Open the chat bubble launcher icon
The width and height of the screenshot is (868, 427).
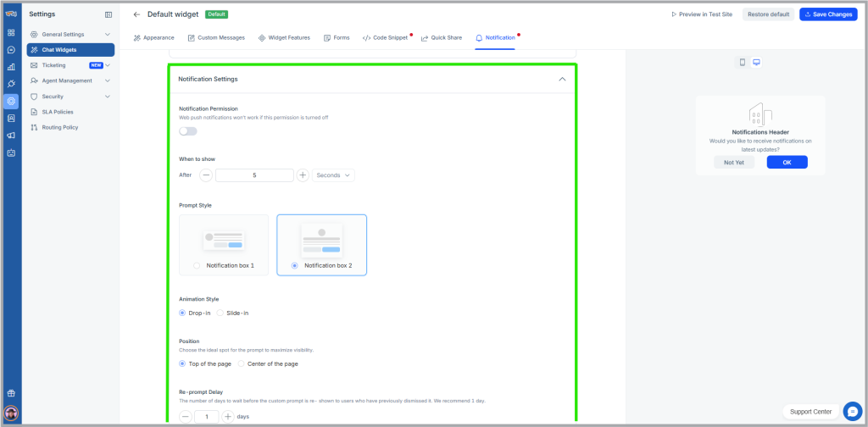pos(852,411)
